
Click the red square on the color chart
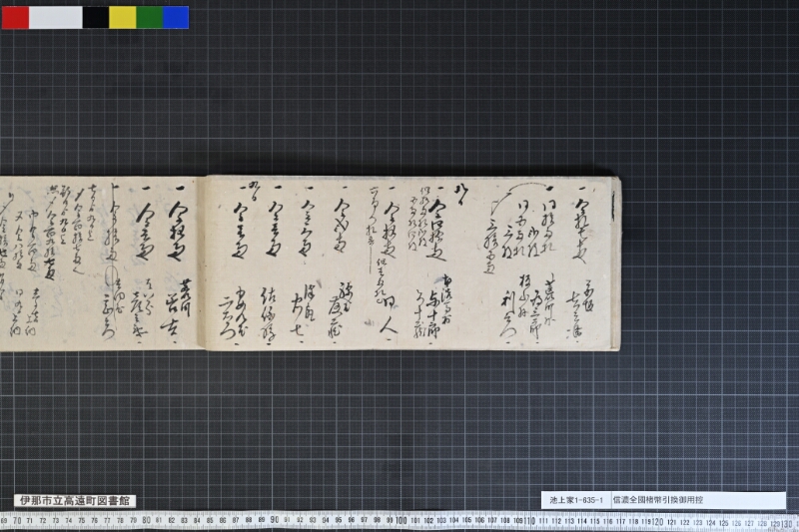tap(15, 17)
